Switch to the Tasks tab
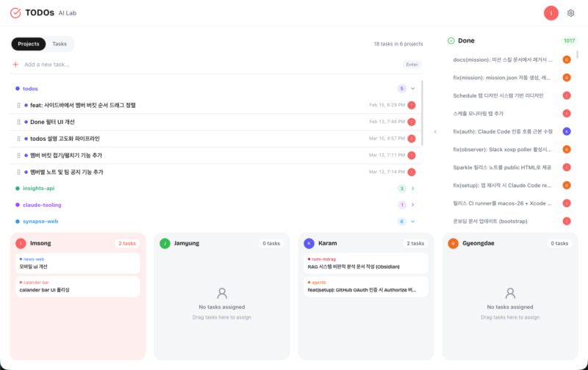Image resolution: width=588 pixels, height=370 pixels. point(60,44)
